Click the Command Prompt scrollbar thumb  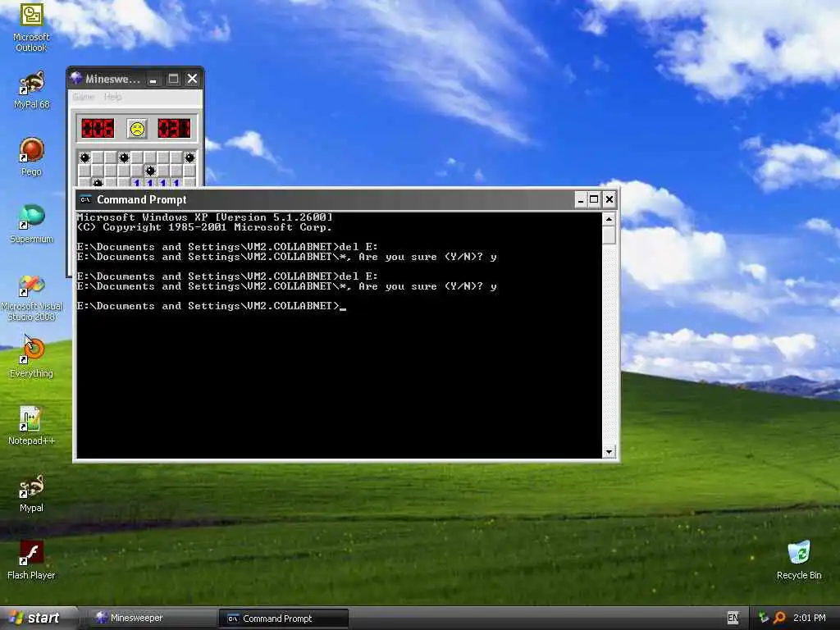click(x=609, y=235)
